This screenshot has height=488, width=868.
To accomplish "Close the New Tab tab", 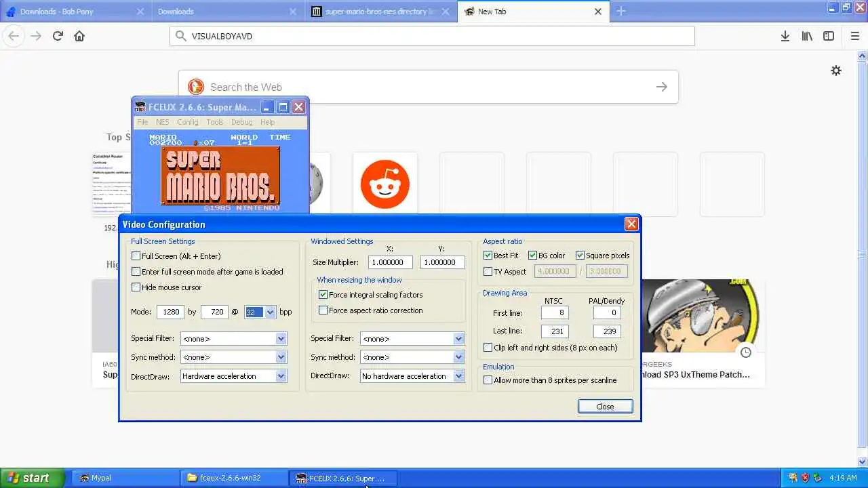I will pyautogui.click(x=598, y=12).
